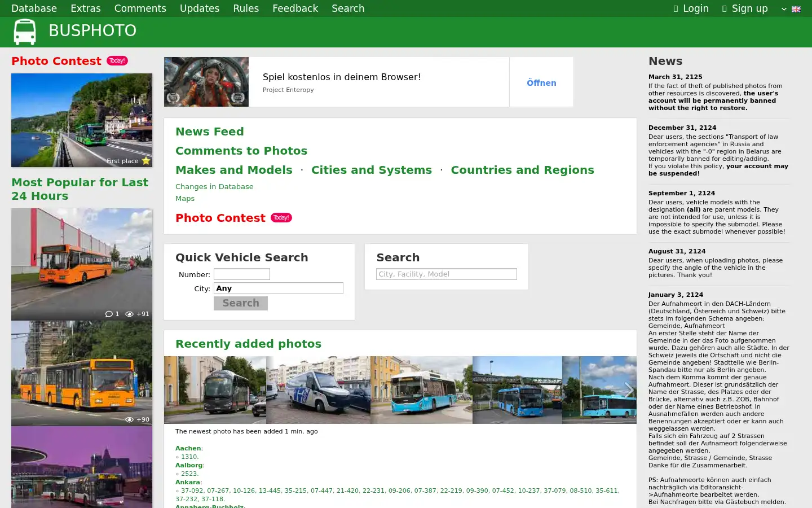
Task: Open the Aalborg city link
Action: [189, 465]
